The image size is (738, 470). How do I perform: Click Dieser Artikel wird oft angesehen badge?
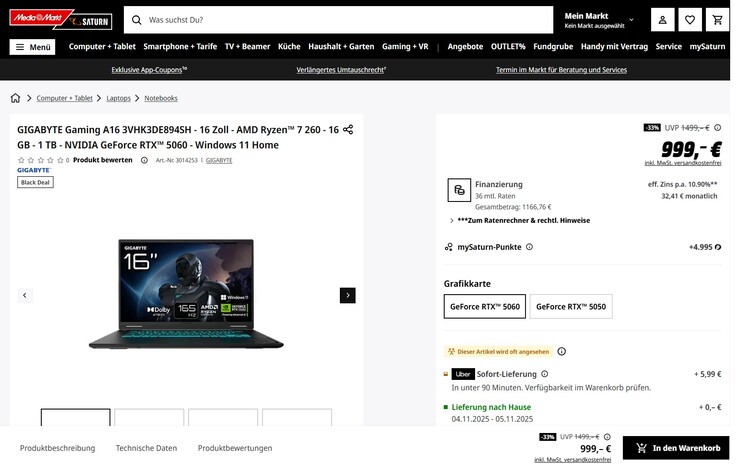pos(498,351)
